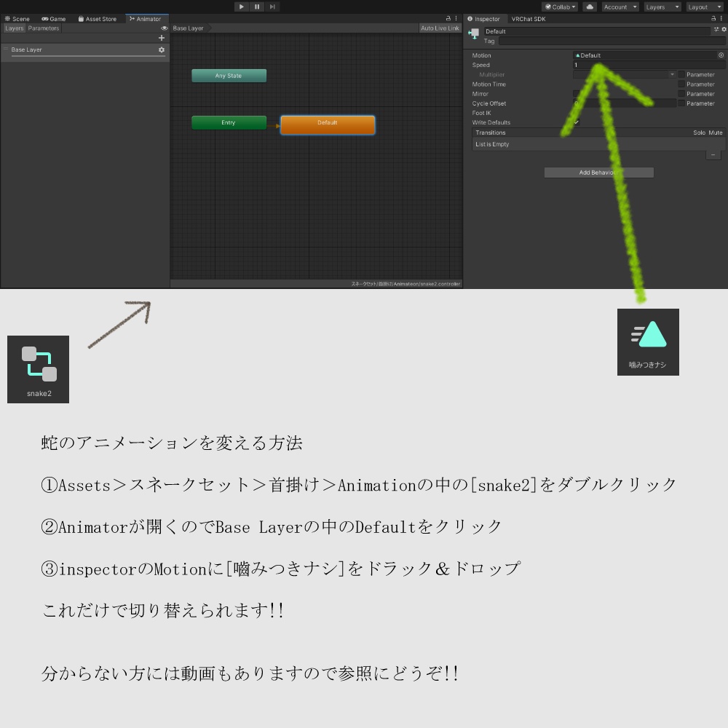
Task: Open the Account dropdown menu
Action: coord(618,7)
